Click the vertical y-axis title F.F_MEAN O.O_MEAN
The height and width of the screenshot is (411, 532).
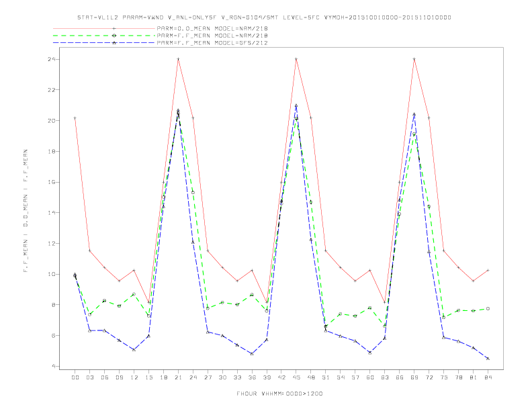point(26,211)
